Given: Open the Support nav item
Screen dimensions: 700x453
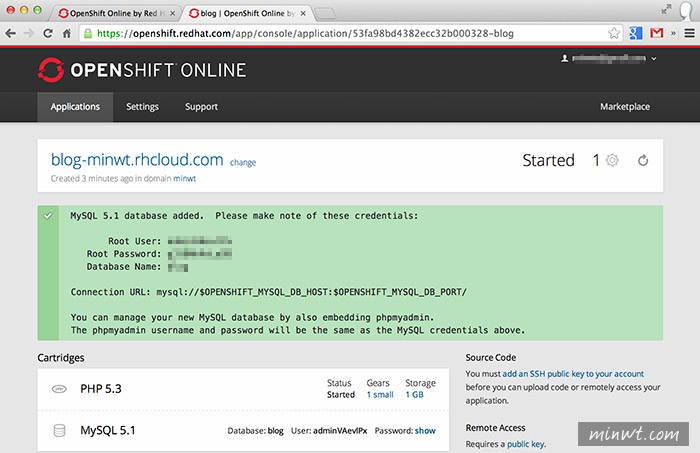Looking at the screenshot, I should coord(201,107).
